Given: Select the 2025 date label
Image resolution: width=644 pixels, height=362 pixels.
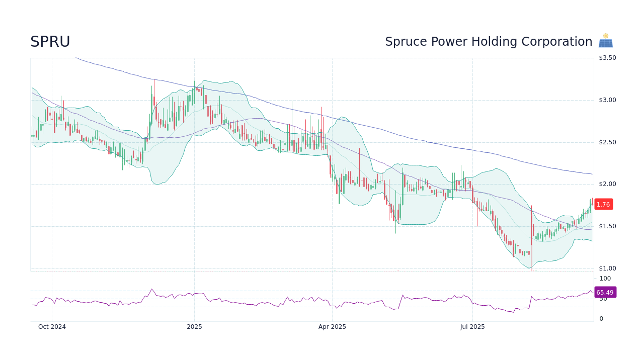Looking at the screenshot, I should tap(194, 326).
